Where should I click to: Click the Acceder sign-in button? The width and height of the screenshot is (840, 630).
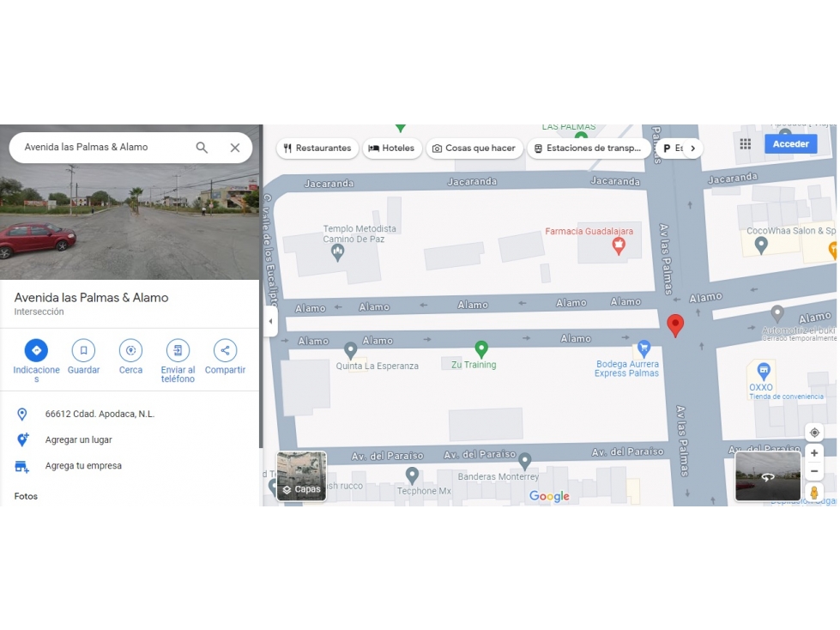coord(791,144)
